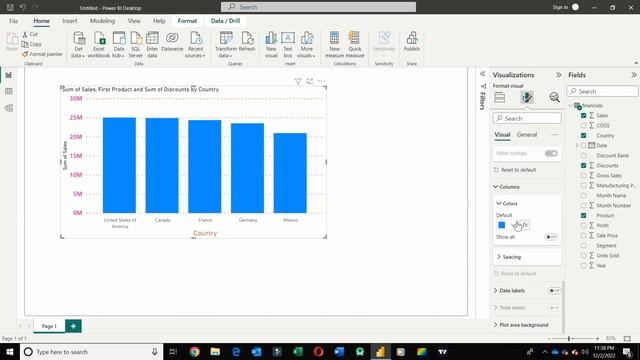This screenshot has height=360, width=640.
Task: Expand the Data labels section
Action: [496, 291]
